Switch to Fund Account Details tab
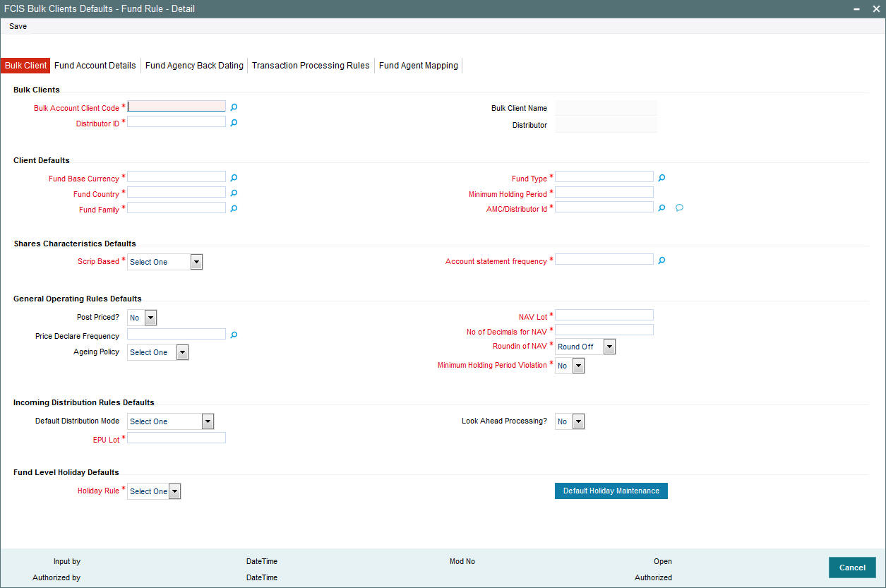The image size is (886, 588). click(95, 66)
